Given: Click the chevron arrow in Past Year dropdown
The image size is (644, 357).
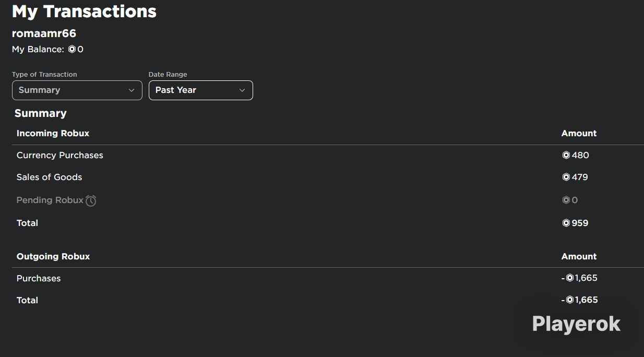Looking at the screenshot, I should pyautogui.click(x=242, y=90).
